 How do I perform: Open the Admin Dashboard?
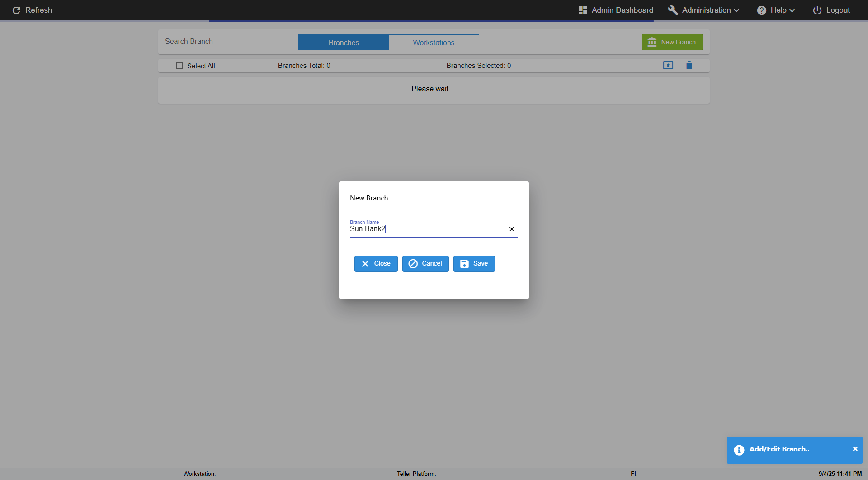click(x=616, y=10)
